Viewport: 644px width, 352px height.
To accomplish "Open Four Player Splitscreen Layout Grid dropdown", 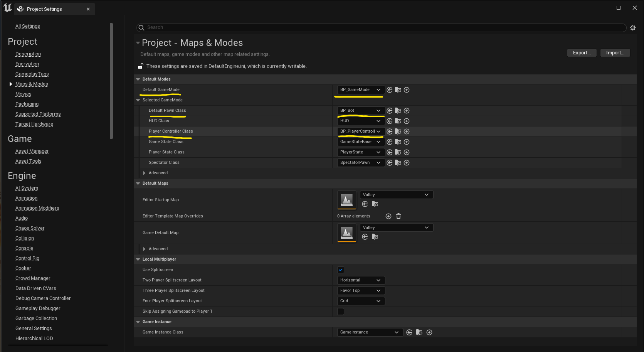I will pyautogui.click(x=361, y=301).
